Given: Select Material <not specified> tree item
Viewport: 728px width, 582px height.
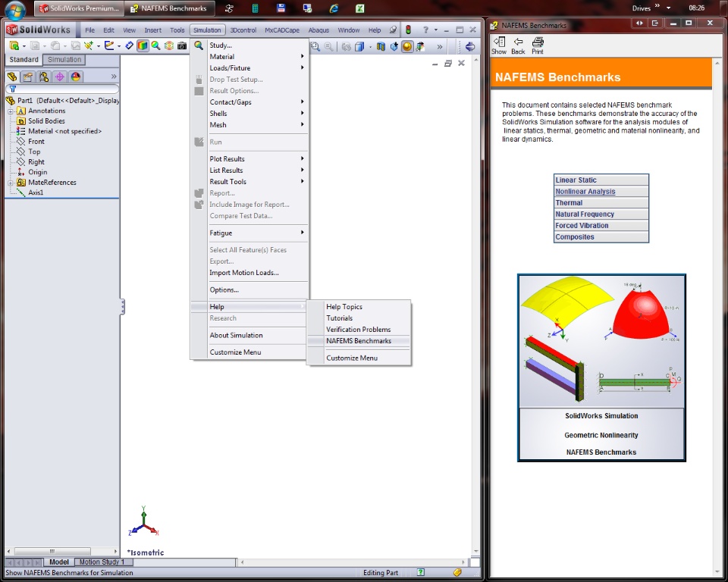Looking at the screenshot, I should [59, 131].
